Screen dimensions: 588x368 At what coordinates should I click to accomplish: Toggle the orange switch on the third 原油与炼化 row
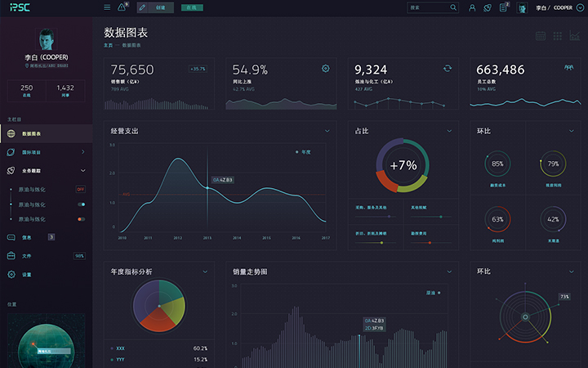point(82,219)
